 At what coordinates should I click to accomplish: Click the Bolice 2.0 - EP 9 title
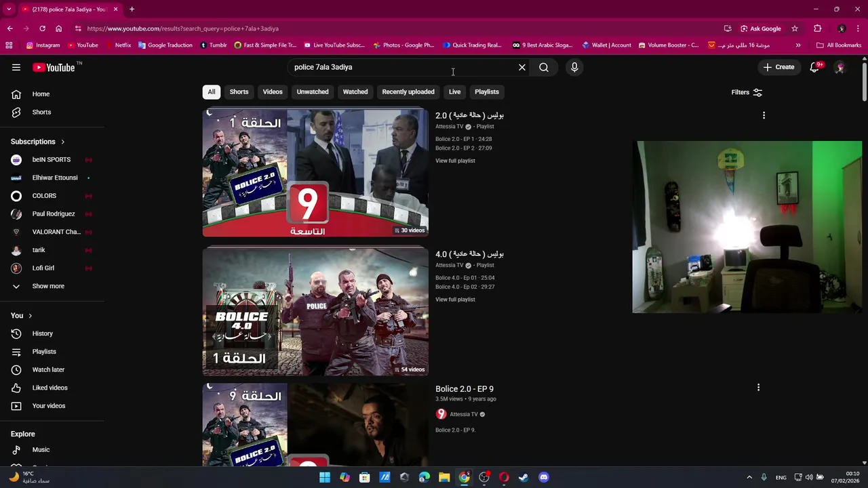tap(465, 389)
